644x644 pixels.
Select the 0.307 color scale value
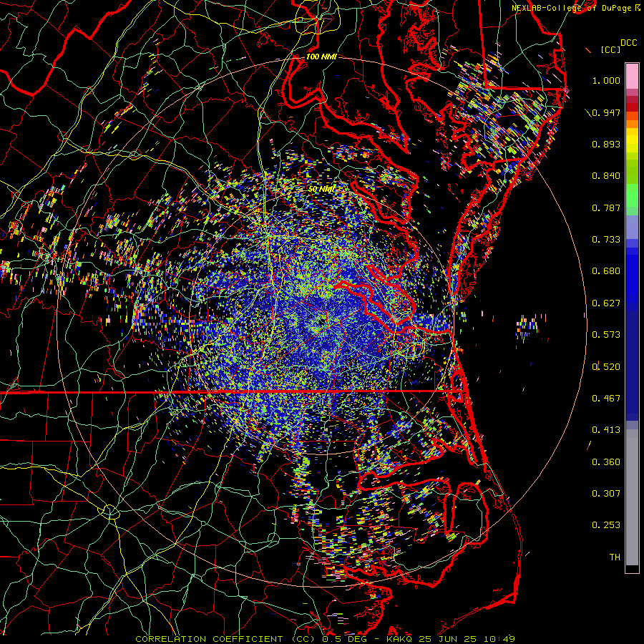tap(606, 494)
